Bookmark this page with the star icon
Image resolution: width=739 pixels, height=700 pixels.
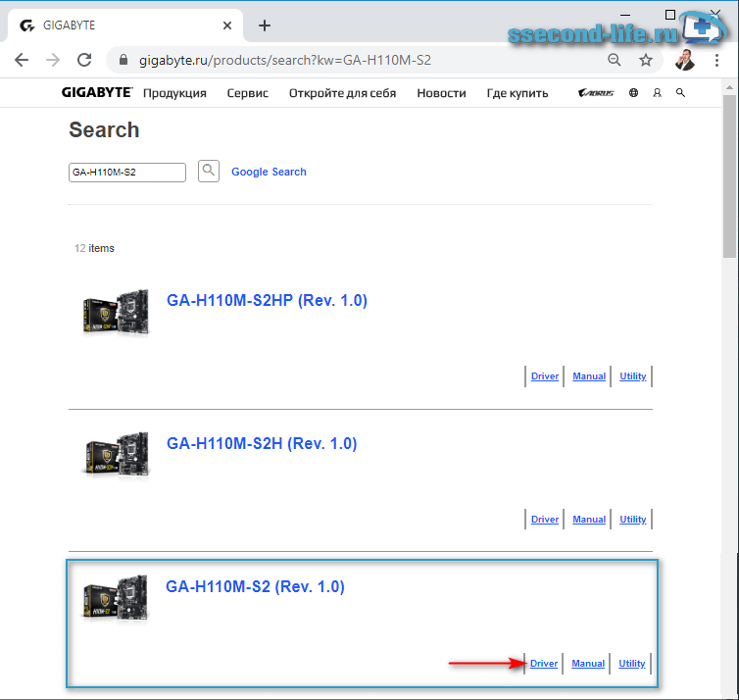tap(645, 60)
